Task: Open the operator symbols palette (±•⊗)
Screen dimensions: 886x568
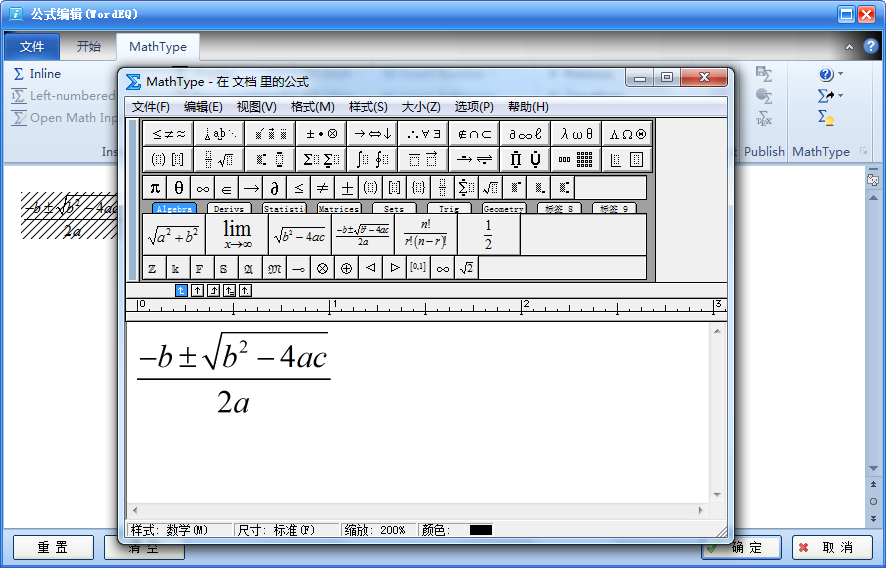Action: pos(321,134)
